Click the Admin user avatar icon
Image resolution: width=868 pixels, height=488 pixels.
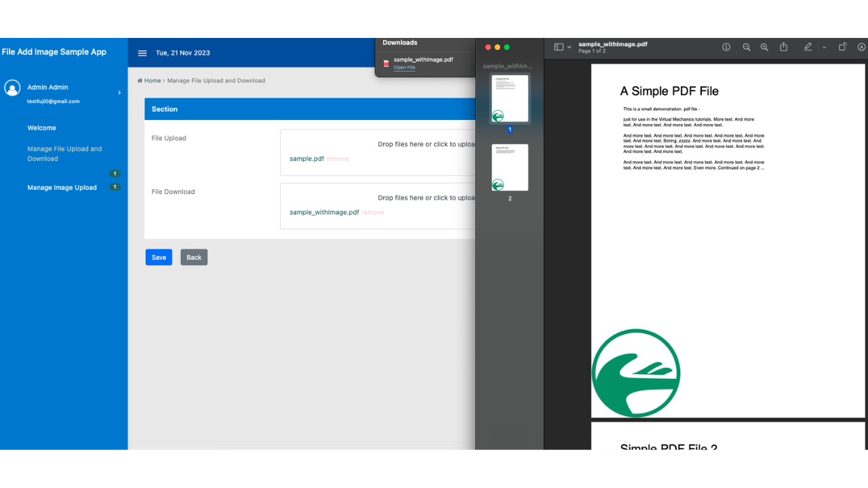[x=12, y=88]
